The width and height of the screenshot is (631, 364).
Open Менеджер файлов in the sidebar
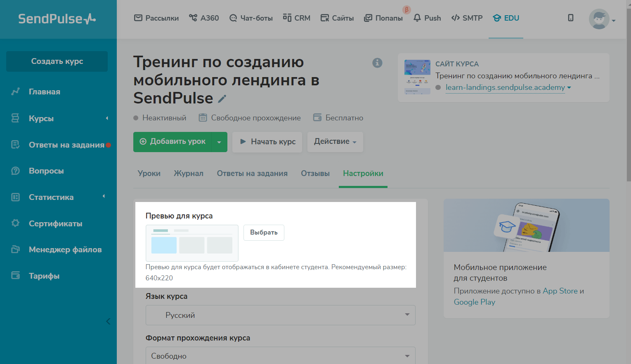(x=65, y=249)
